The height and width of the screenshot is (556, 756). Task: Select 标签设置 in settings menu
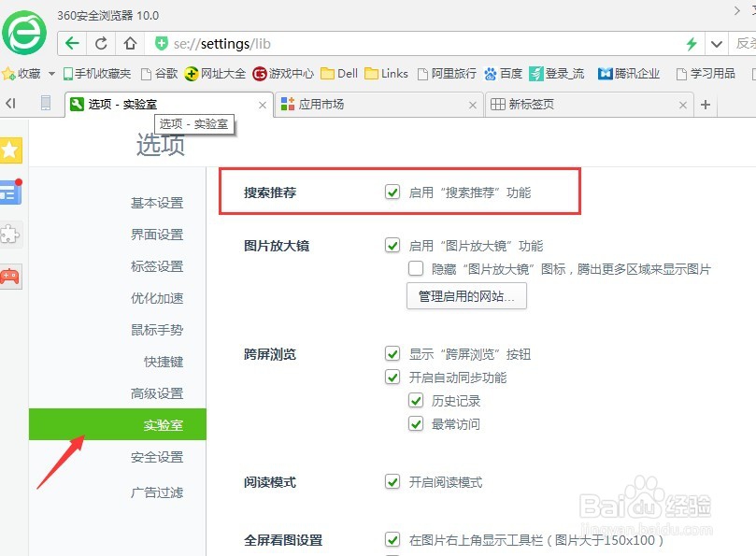click(x=157, y=266)
